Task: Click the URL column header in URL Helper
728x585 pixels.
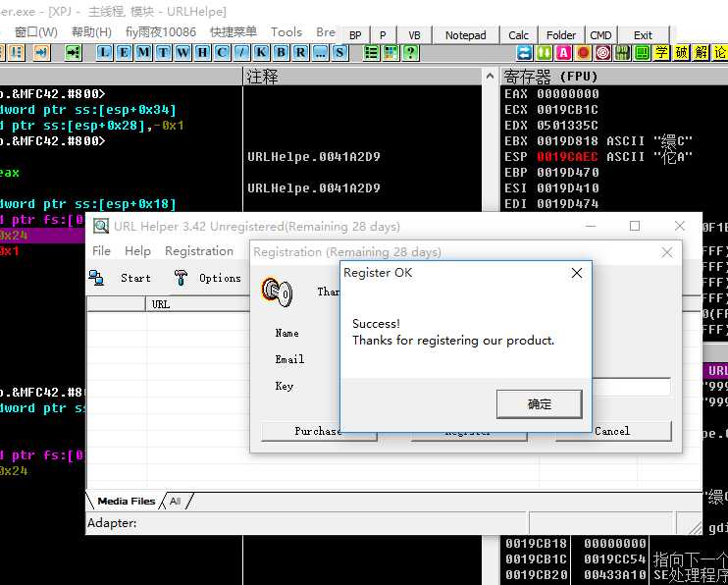Action: point(197,304)
